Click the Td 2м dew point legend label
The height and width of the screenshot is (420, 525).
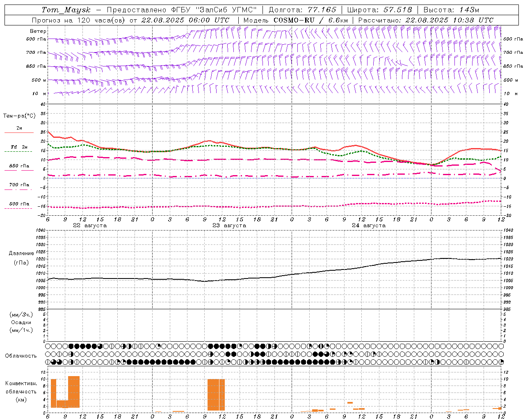[x=19, y=147]
